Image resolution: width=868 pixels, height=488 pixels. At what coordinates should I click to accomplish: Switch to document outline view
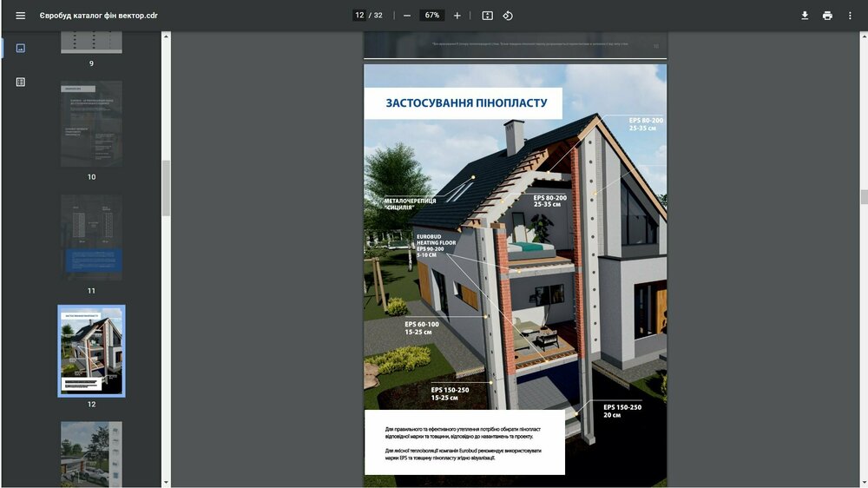point(21,82)
